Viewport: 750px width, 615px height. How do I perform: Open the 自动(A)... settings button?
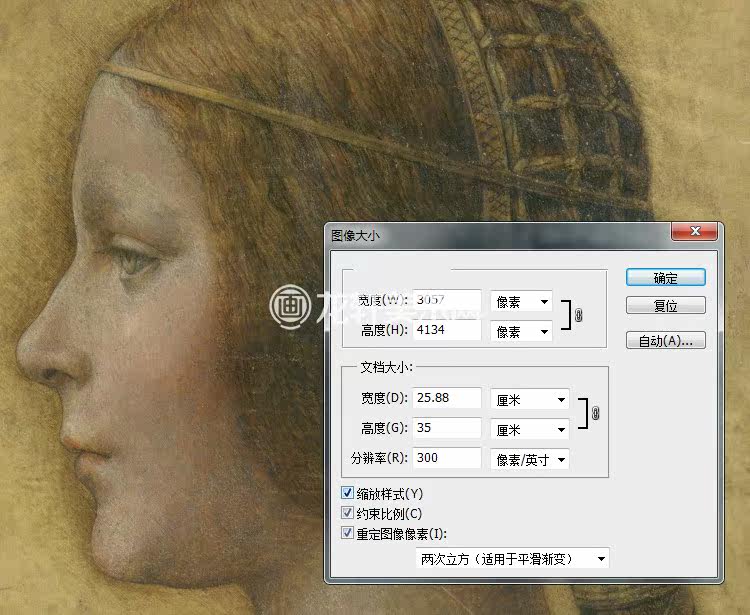tap(665, 340)
